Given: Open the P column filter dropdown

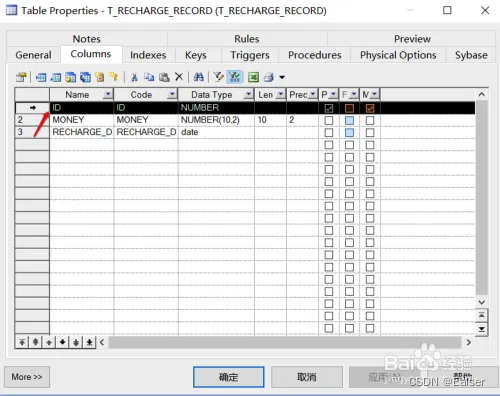Looking at the screenshot, I should tap(333, 94).
